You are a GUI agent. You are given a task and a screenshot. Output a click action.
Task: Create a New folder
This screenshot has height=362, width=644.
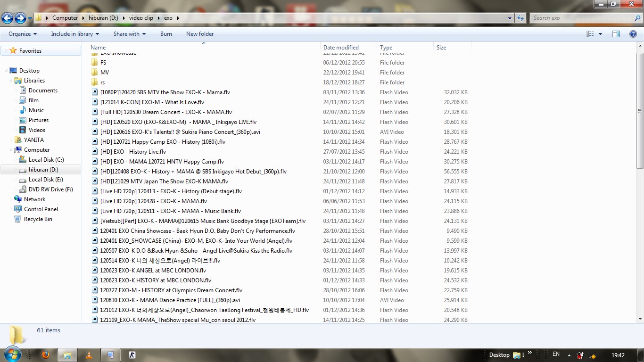200,34
